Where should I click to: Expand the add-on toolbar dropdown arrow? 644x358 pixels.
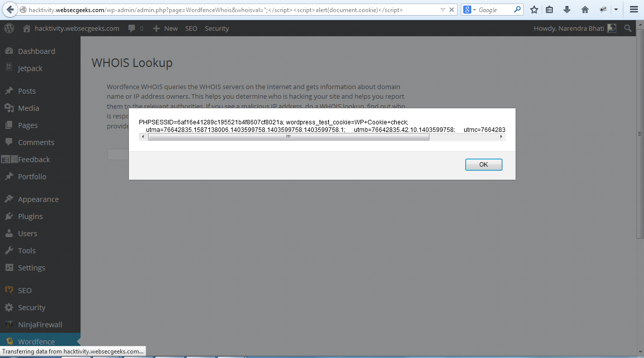tap(616, 10)
